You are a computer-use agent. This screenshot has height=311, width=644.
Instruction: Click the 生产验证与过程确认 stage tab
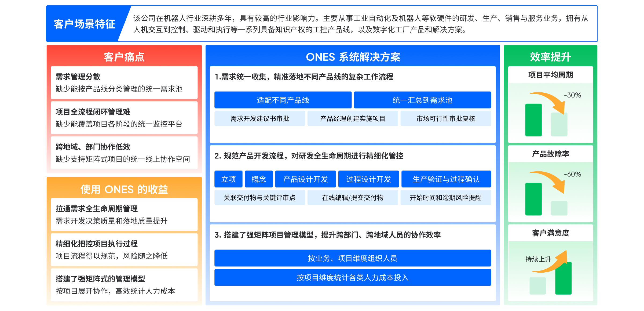coord(446,179)
